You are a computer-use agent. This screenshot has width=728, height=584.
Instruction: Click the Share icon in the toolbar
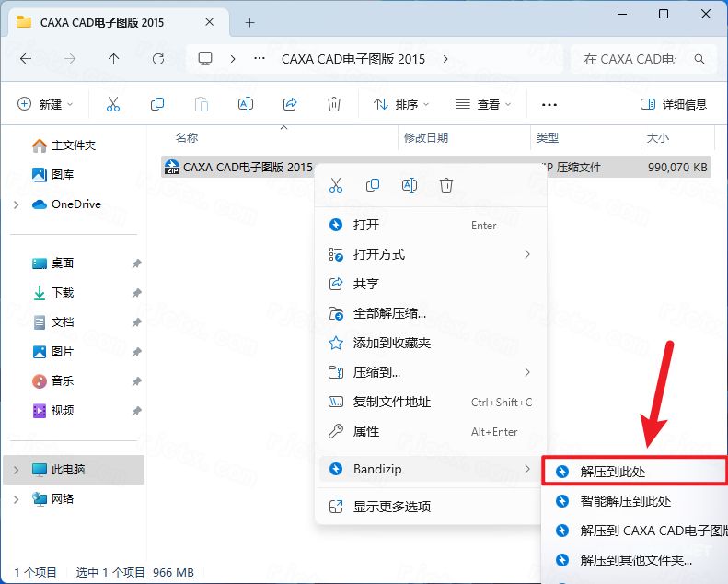[290, 104]
